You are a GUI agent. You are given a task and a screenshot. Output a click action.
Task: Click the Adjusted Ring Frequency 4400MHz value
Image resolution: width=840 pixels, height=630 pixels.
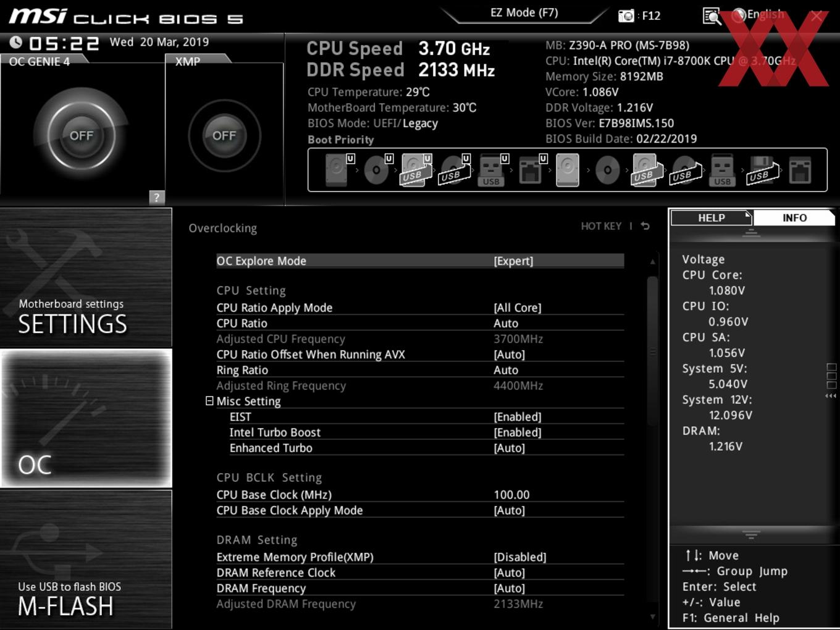coord(518,385)
